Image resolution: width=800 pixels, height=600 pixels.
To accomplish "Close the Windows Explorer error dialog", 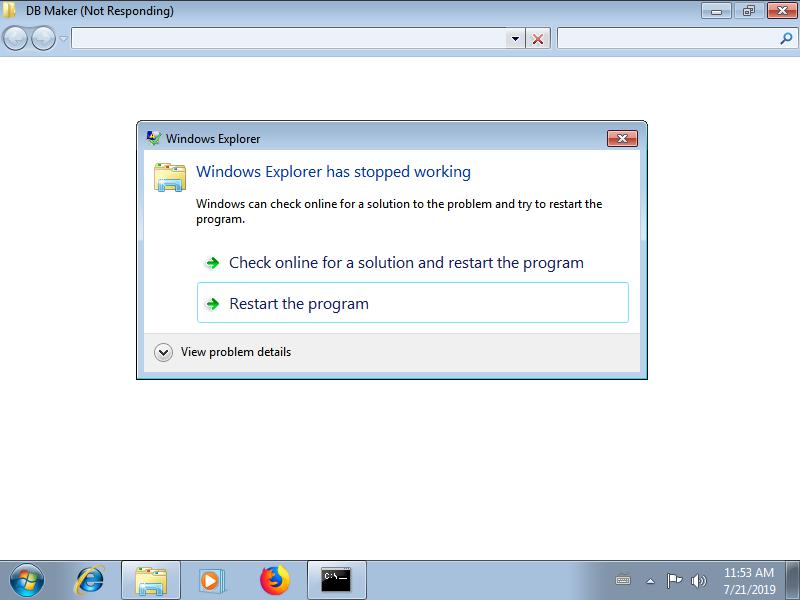I will point(622,138).
